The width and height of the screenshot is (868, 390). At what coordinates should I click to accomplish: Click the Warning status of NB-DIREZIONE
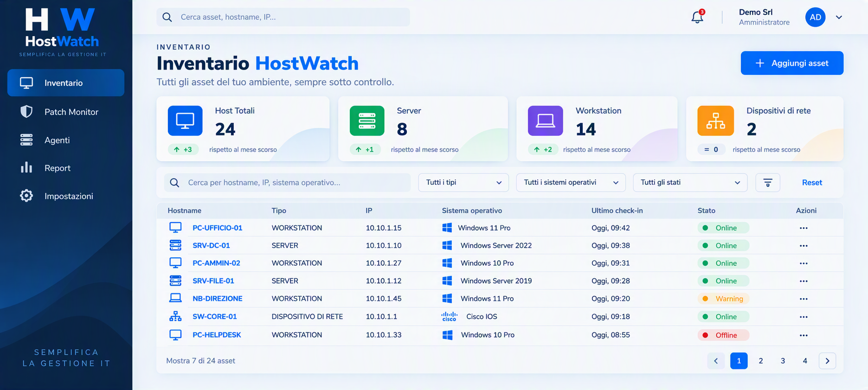723,299
